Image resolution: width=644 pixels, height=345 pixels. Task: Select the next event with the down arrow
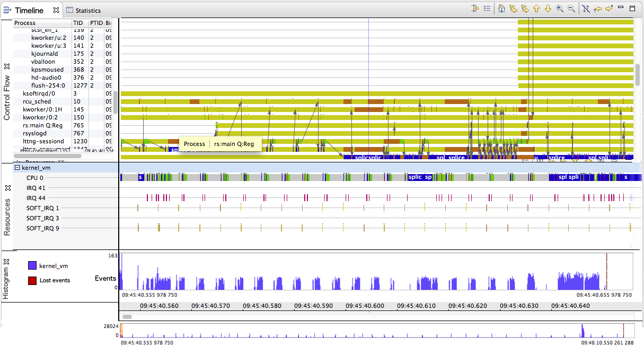pos(549,8)
